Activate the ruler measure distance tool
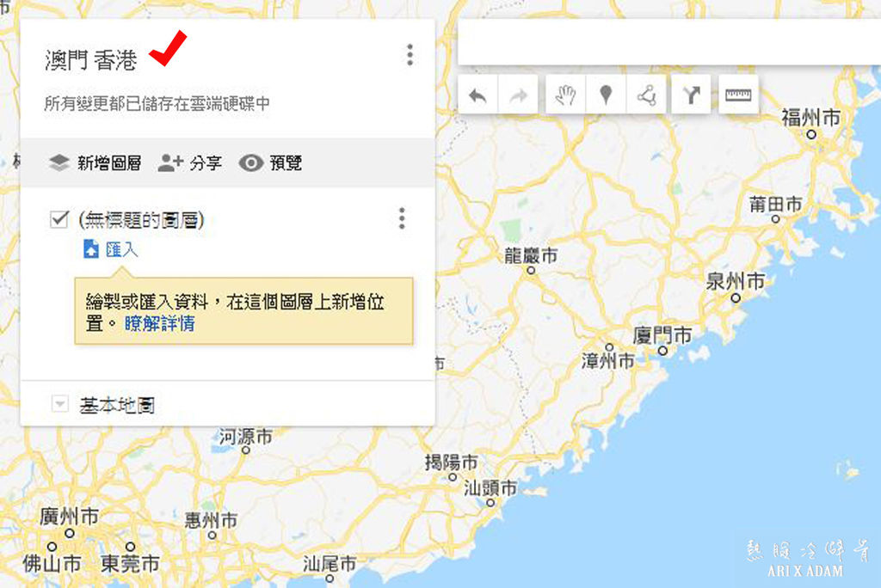 click(738, 95)
